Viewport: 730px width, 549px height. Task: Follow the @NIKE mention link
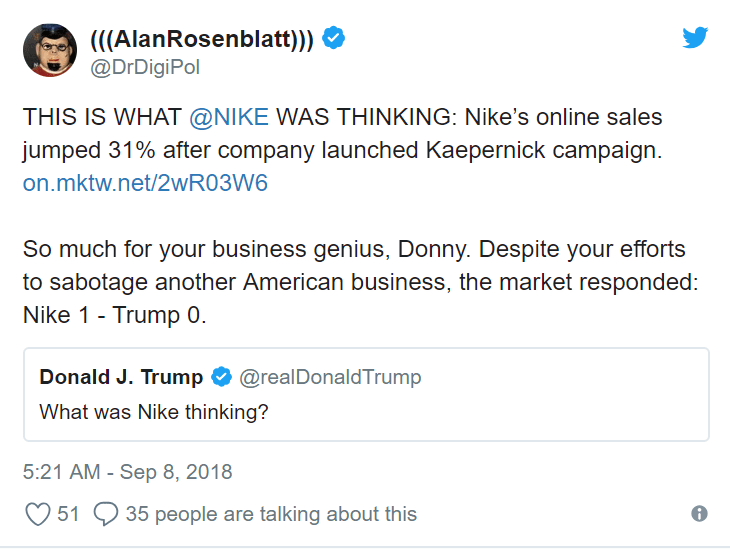click(229, 117)
